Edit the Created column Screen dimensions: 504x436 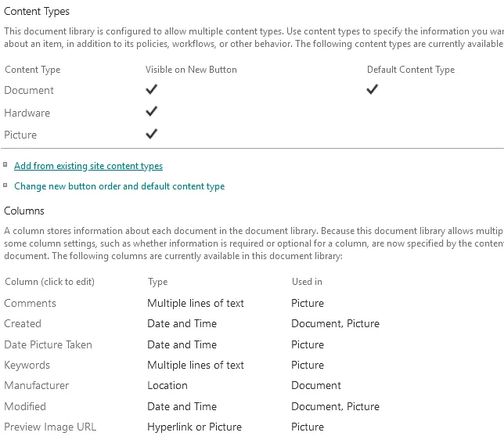tap(23, 323)
